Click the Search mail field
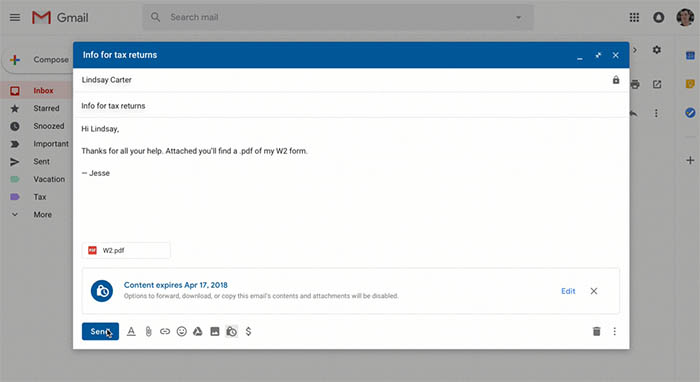The height and width of the screenshot is (382, 700). coord(338,17)
